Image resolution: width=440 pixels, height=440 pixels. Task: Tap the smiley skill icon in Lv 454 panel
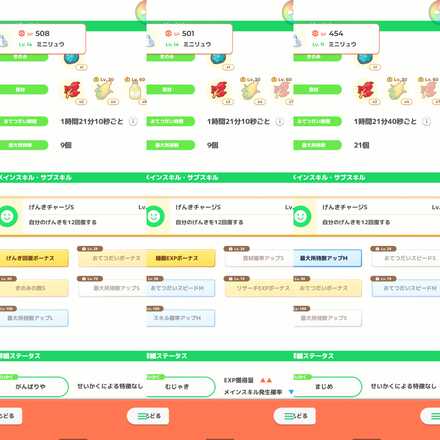pyautogui.click(x=301, y=217)
